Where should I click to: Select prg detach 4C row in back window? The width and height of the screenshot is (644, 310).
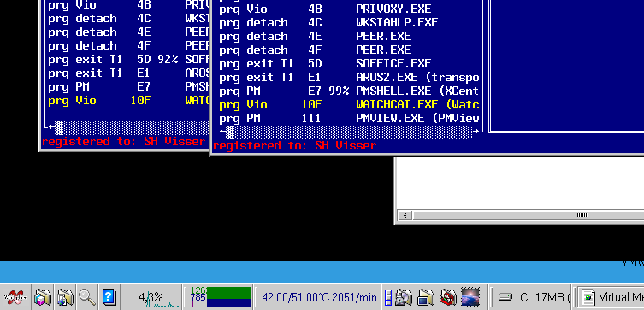pyautogui.click(x=128, y=18)
